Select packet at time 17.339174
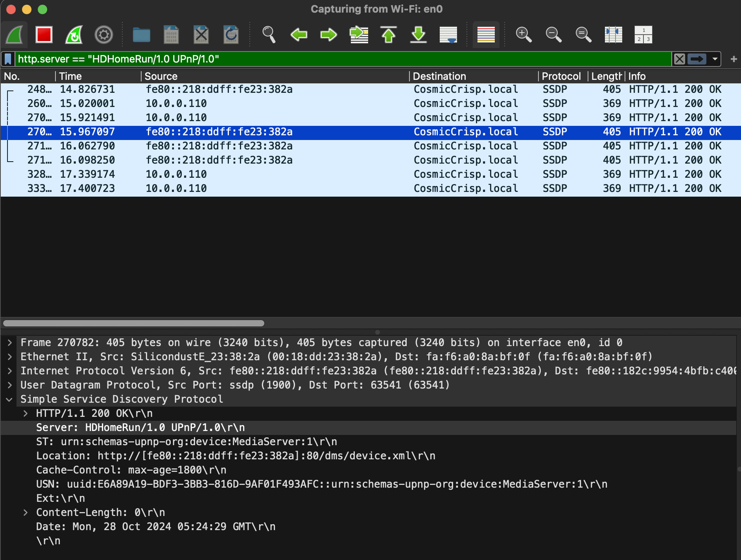This screenshot has height=560, width=741. pyautogui.click(x=370, y=175)
